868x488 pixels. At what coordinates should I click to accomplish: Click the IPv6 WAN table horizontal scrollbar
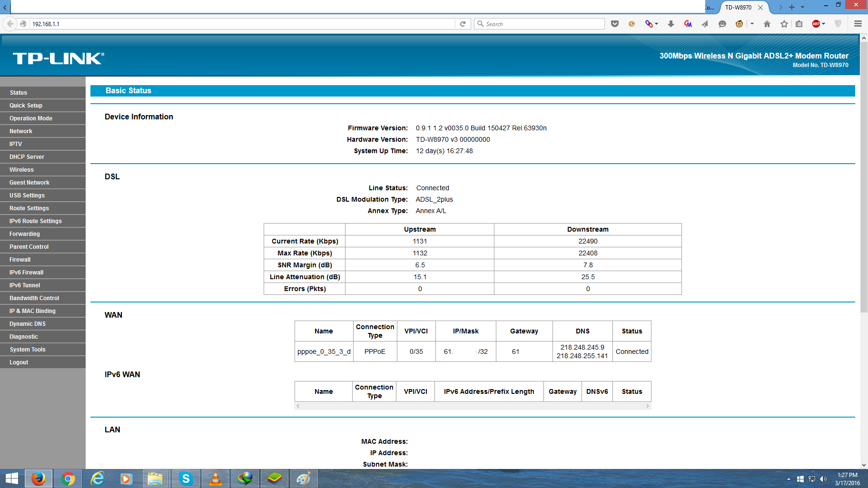(x=473, y=406)
